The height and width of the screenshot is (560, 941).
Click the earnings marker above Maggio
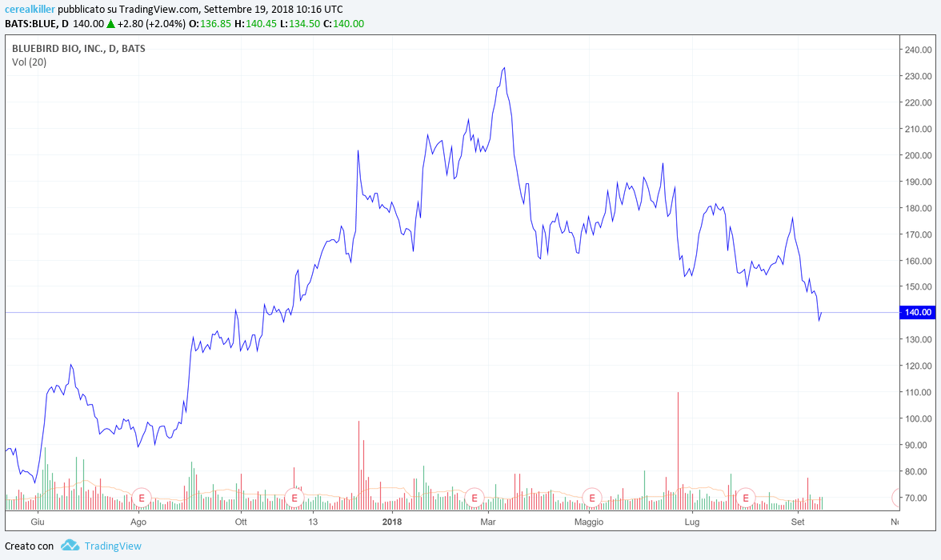click(592, 498)
